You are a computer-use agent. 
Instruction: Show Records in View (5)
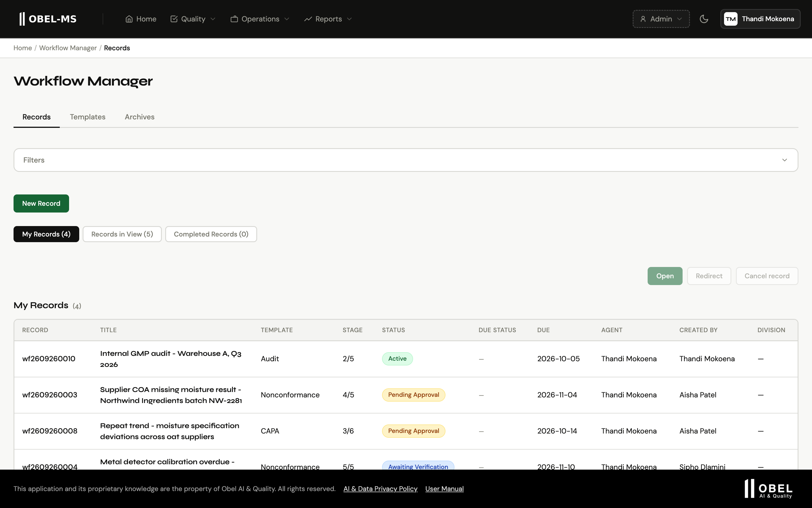tap(122, 234)
